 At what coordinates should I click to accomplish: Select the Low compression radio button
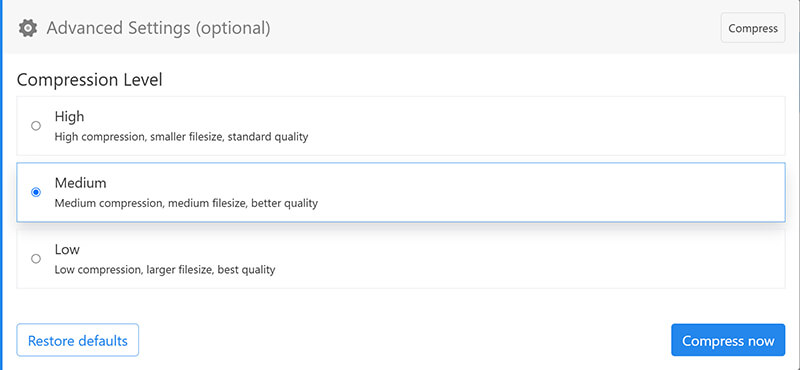point(36,259)
